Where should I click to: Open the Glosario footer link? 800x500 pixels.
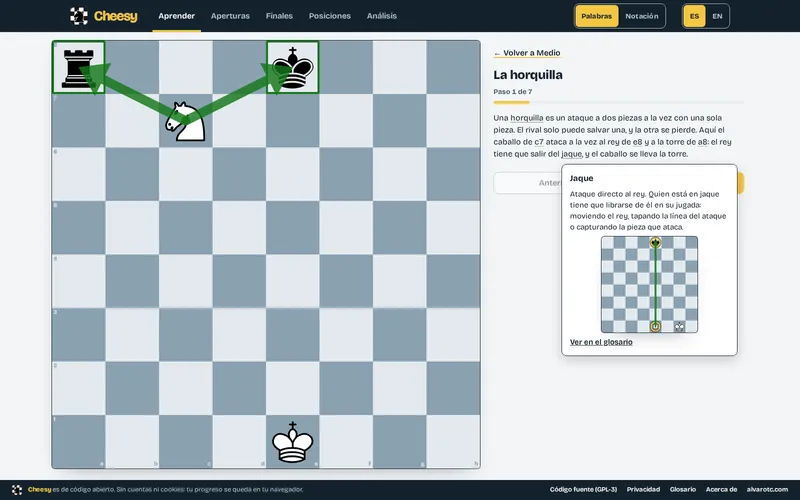(683, 490)
